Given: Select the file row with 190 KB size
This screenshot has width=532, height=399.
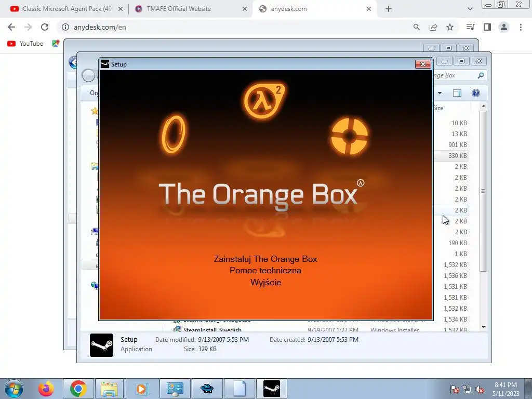Looking at the screenshot, I should click(x=451, y=243).
